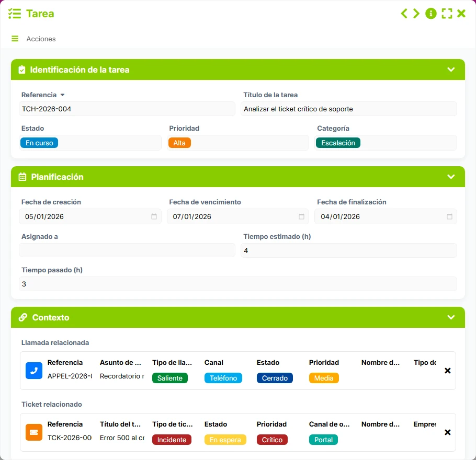Open the Categoría dropdown showing Escalación
The image size is (476, 460).
coord(386,143)
